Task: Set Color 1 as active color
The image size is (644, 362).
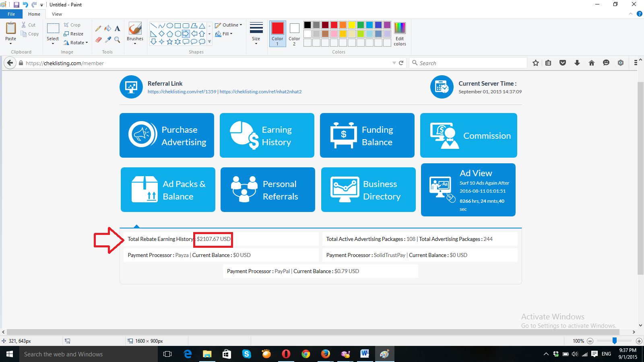Action: click(x=277, y=34)
